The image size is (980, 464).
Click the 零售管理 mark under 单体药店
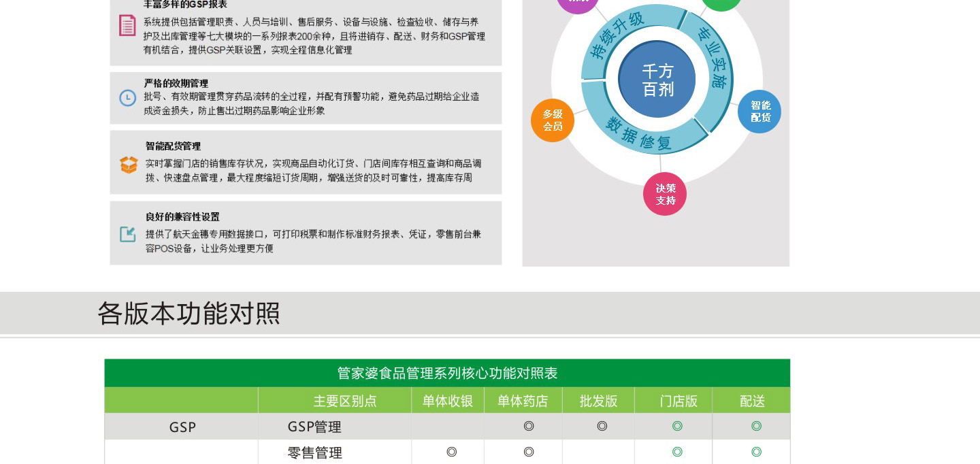(529, 452)
